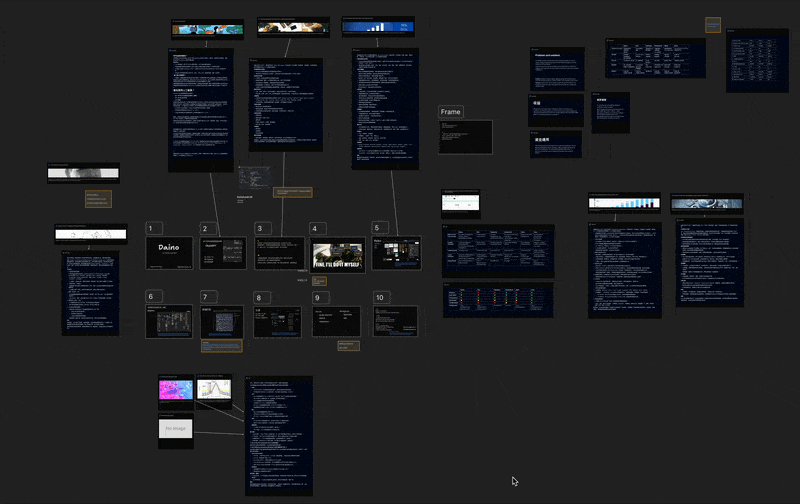Select the white sketch drawing banner card

pyautogui.click(x=91, y=234)
